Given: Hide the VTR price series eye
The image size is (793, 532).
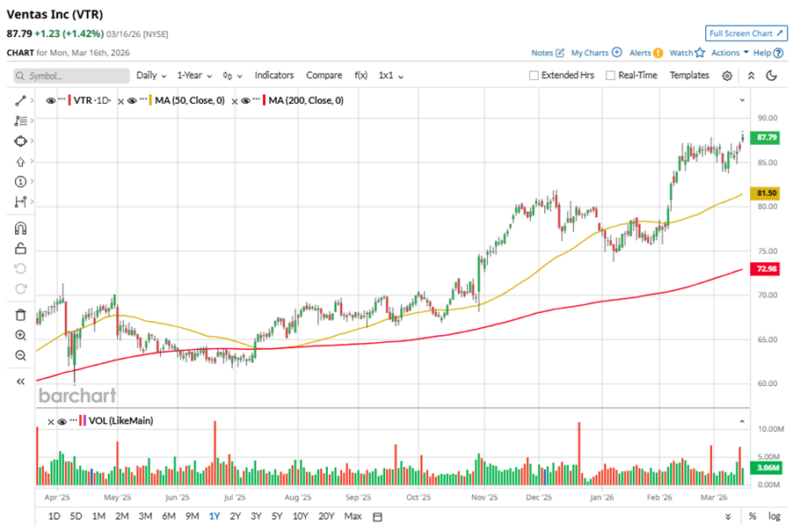Looking at the screenshot, I should tap(51, 100).
